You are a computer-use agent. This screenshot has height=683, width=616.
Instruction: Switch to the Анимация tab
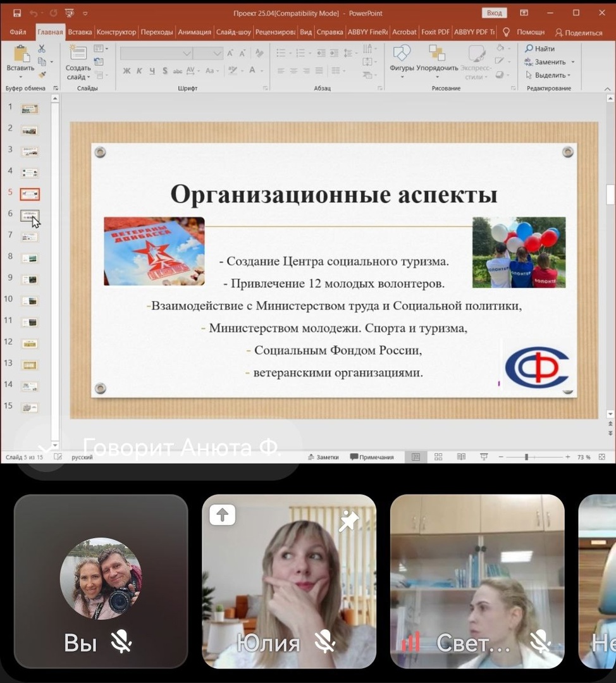click(x=194, y=32)
